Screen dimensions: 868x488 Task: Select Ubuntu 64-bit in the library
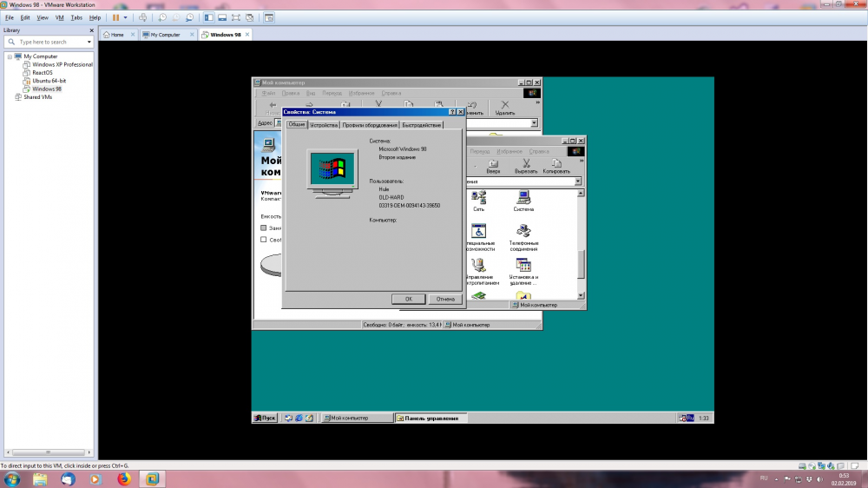[49, 81]
